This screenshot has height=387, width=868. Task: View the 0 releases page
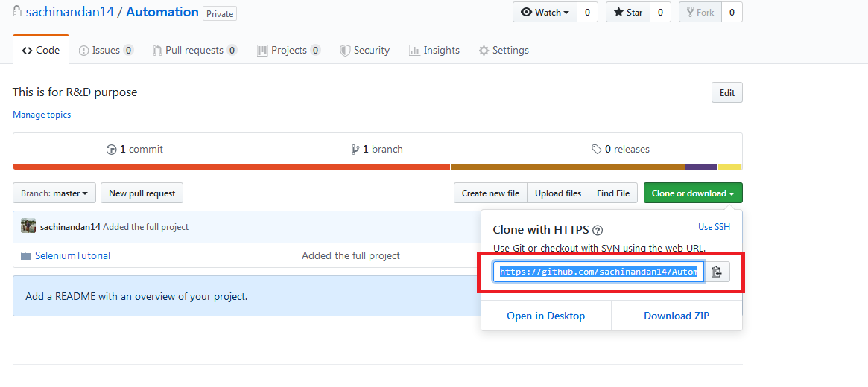[621, 150]
